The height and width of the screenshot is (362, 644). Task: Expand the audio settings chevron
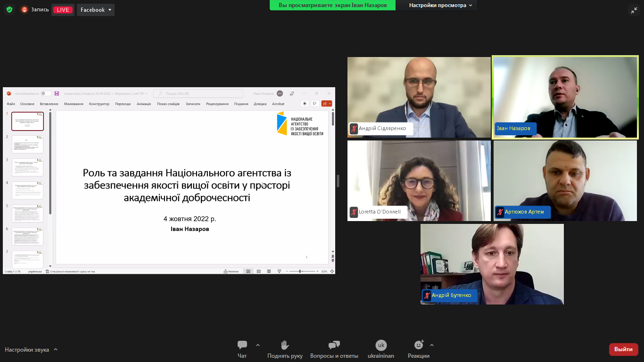tap(56, 349)
